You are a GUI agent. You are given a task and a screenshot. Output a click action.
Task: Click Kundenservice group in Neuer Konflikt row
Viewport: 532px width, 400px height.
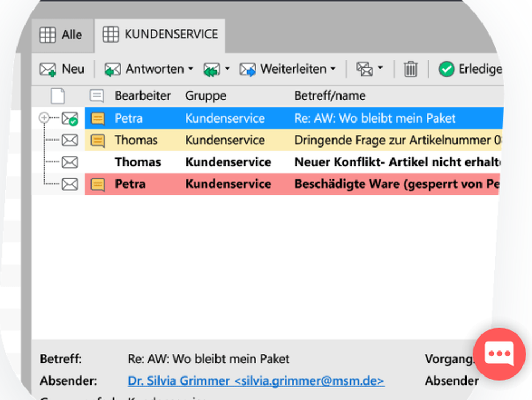(x=228, y=162)
